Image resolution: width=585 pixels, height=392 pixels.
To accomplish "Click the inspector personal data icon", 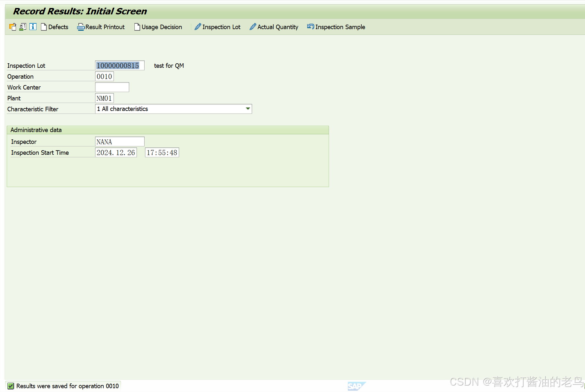I will coord(22,27).
